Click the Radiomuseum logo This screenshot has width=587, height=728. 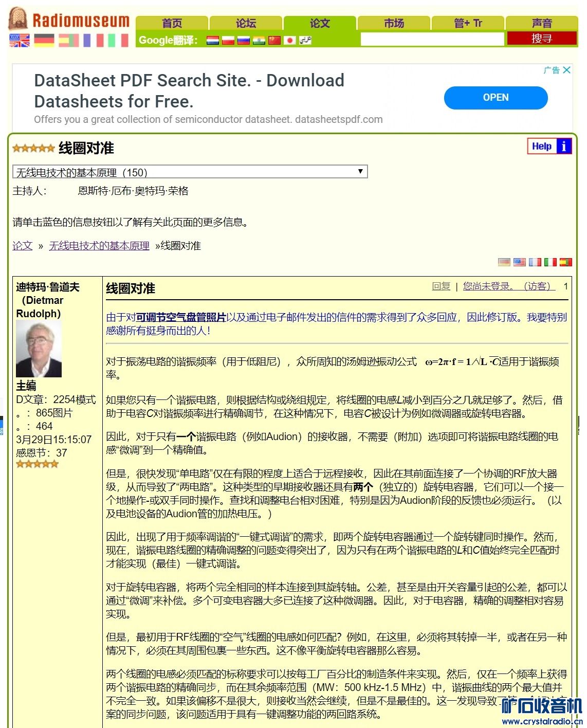point(69,20)
